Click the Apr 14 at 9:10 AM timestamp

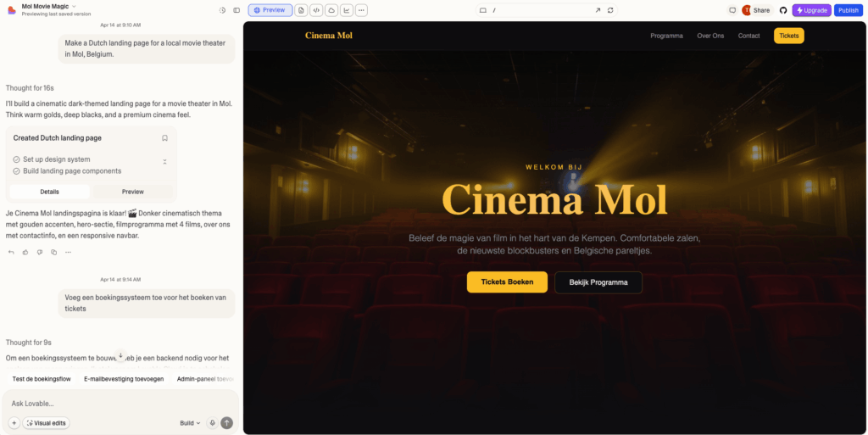(x=120, y=25)
